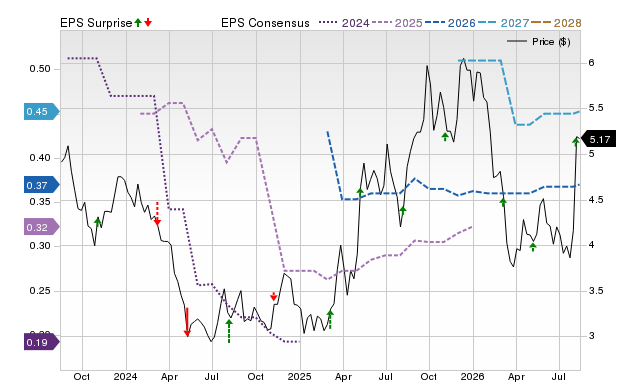Click the dark blue 0.37 value tag
This screenshot has height=382, width=640.
pos(41,185)
